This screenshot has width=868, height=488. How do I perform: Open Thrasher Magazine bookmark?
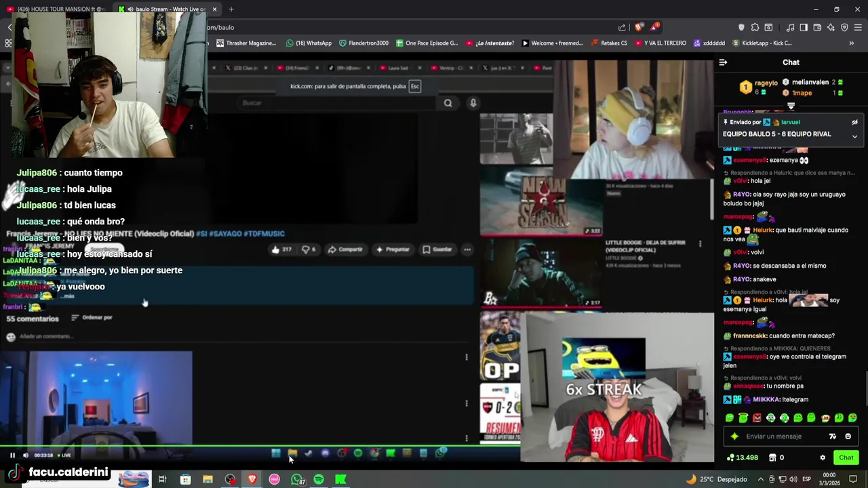pos(246,43)
